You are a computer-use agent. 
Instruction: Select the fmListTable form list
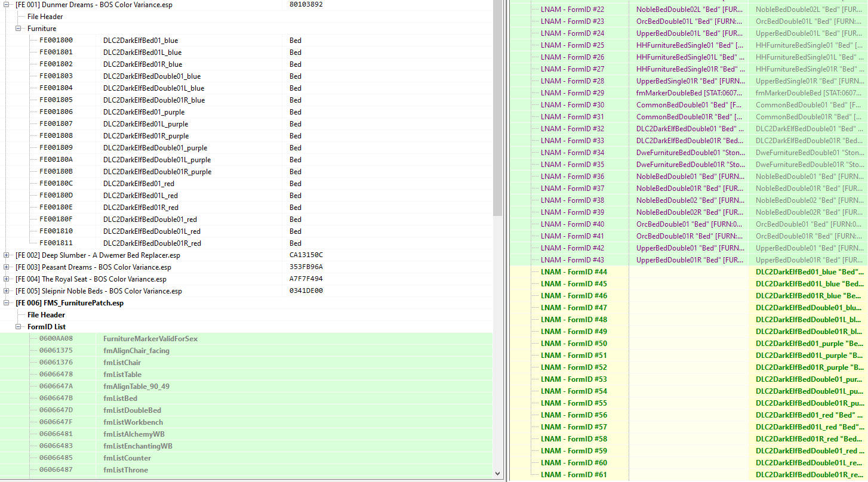(247, 375)
